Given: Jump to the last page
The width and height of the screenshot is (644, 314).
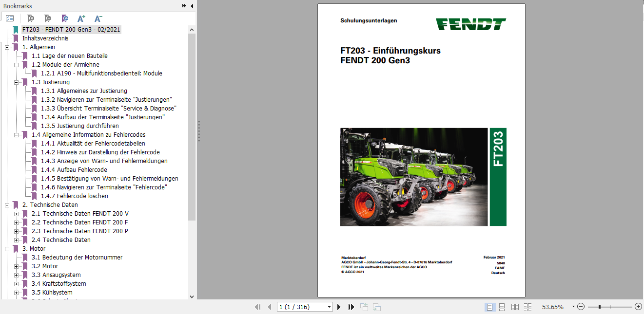Looking at the screenshot, I should click(x=351, y=307).
